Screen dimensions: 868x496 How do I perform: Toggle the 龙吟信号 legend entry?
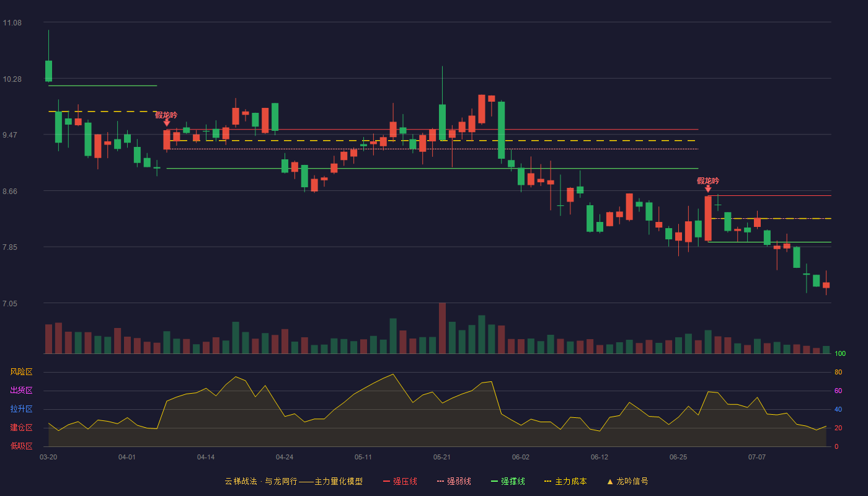click(x=627, y=481)
